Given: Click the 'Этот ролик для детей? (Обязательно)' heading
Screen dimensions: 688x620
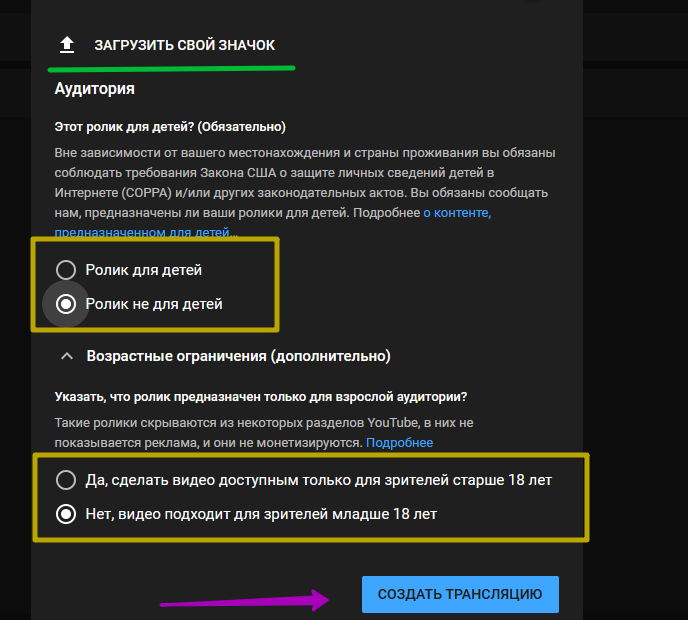Looking at the screenshot, I should point(170,127).
